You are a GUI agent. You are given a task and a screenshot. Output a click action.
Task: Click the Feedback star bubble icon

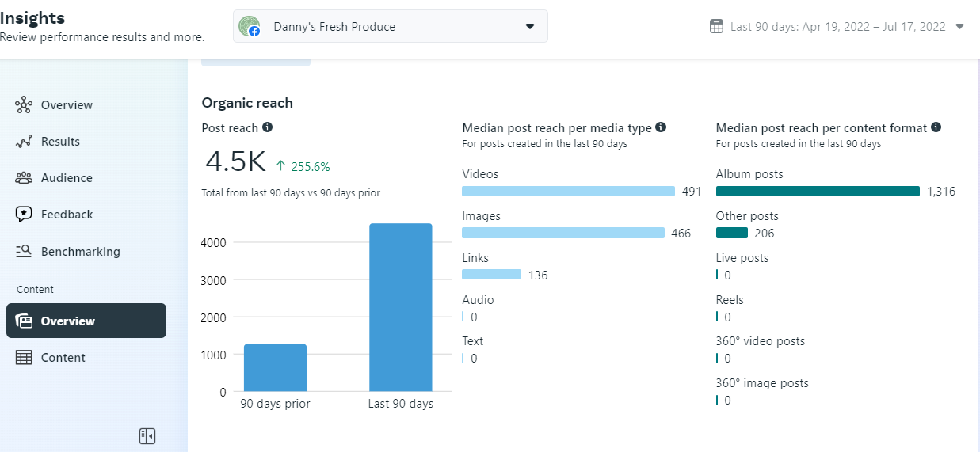pyautogui.click(x=24, y=215)
